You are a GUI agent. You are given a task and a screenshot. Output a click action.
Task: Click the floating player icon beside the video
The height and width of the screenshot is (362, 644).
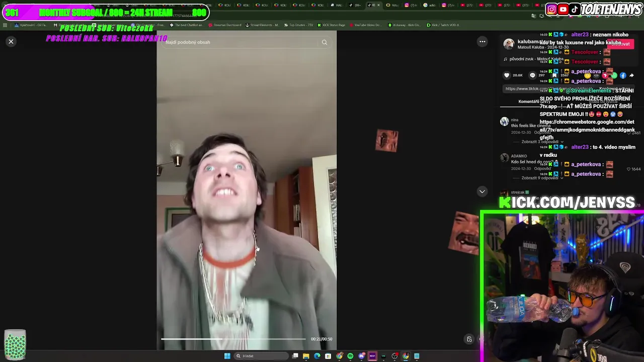click(469, 339)
